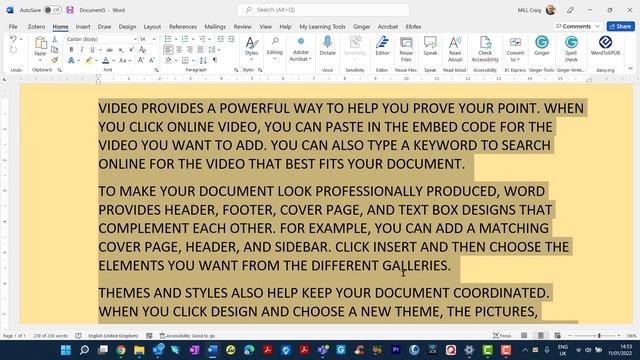Screen dimensions: 640x360
Task: Open the Comments button
Action: click(x=578, y=26)
